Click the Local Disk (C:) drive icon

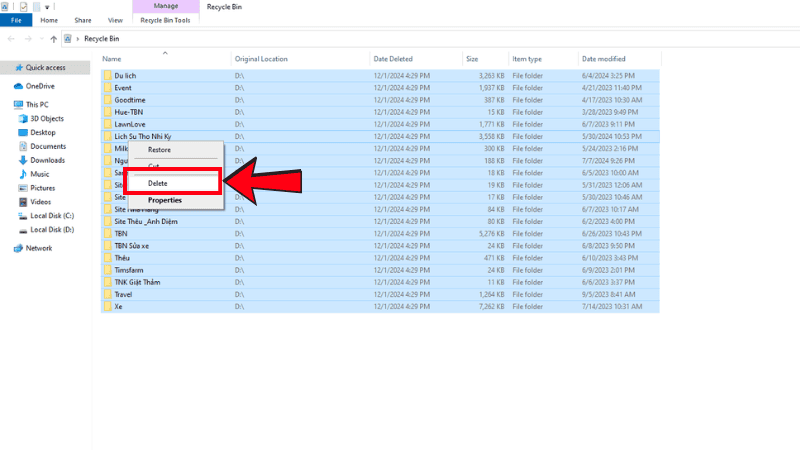click(22, 216)
